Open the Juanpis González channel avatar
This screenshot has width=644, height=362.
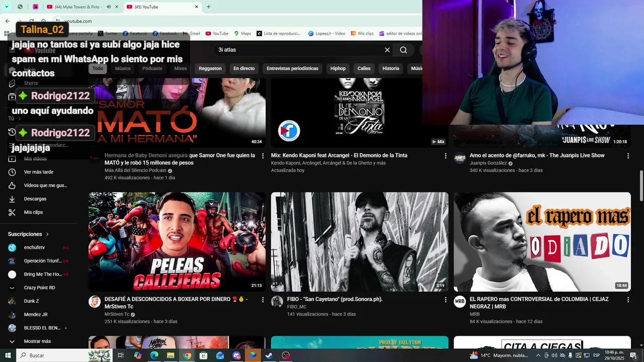pos(460,158)
